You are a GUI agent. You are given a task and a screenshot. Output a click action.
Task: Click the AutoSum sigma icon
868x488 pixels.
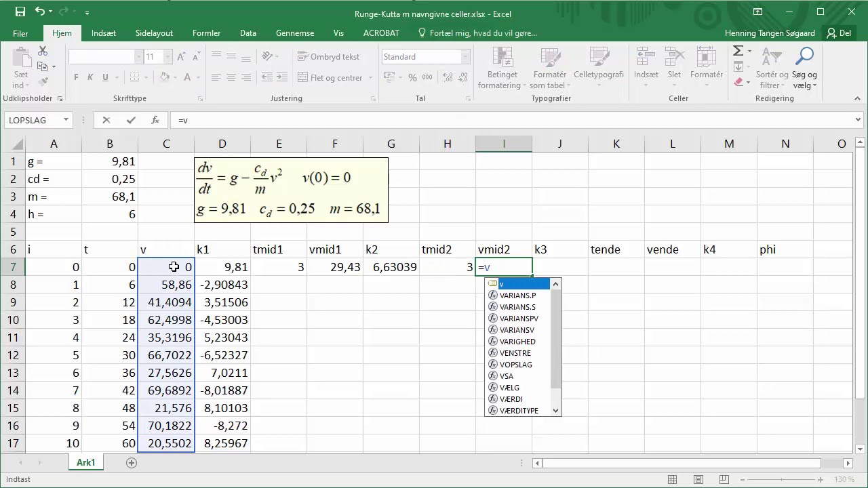(738, 52)
